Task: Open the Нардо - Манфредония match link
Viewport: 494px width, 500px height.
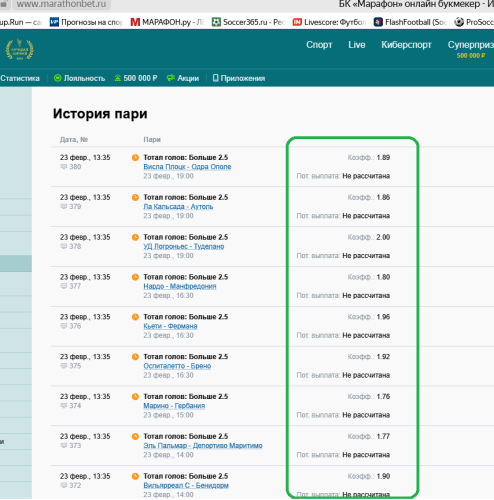Action: point(180,286)
